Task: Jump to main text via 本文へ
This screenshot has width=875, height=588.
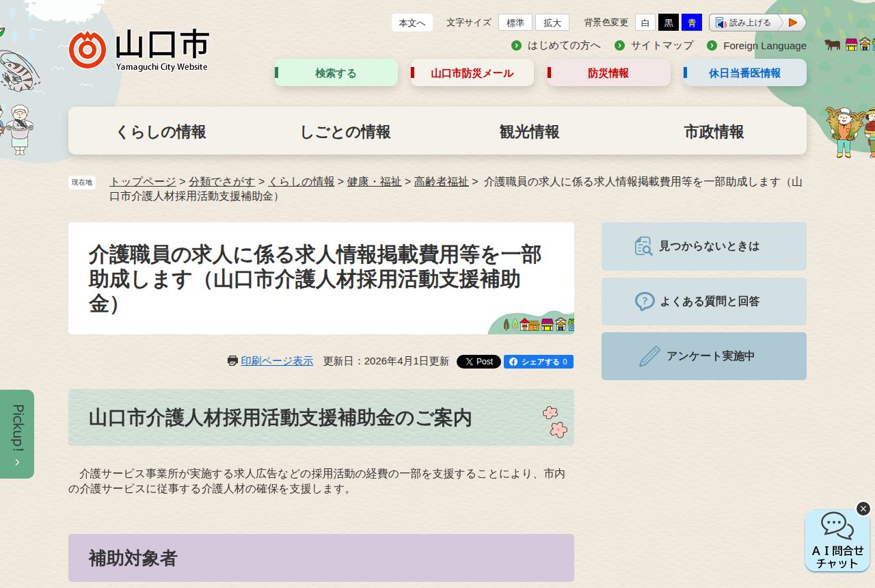Action: coord(412,23)
